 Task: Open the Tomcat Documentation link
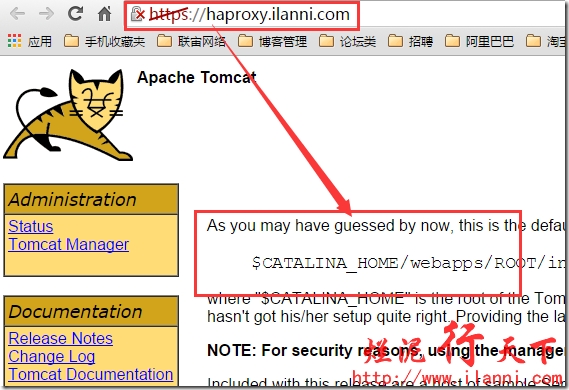coord(91,374)
